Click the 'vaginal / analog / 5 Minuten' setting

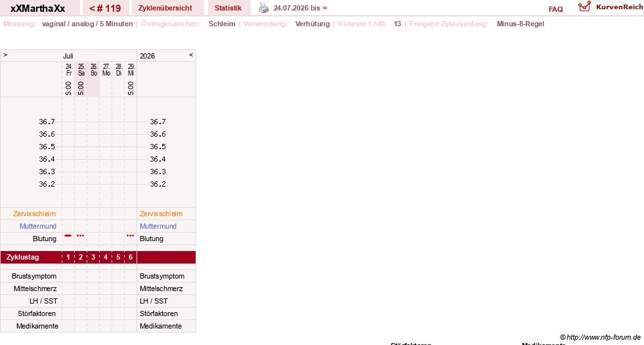pyautogui.click(x=87, y=24)
